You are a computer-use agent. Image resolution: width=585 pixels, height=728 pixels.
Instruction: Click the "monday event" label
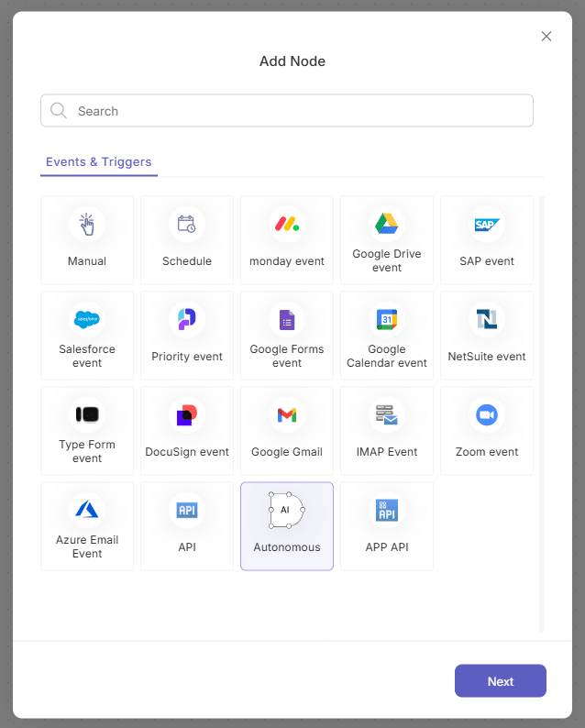287,261
